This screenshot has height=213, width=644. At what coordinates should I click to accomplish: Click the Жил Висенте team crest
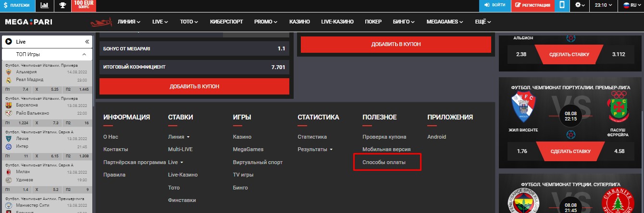pos(524,108)
